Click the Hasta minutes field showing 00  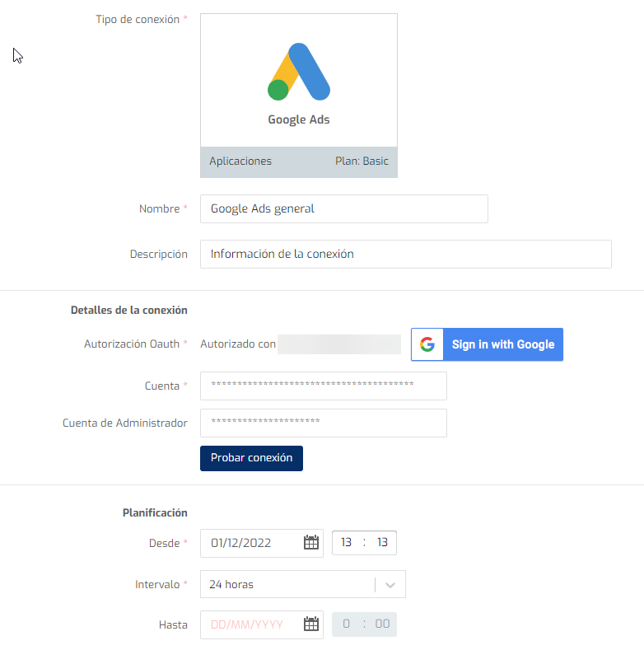382,624
